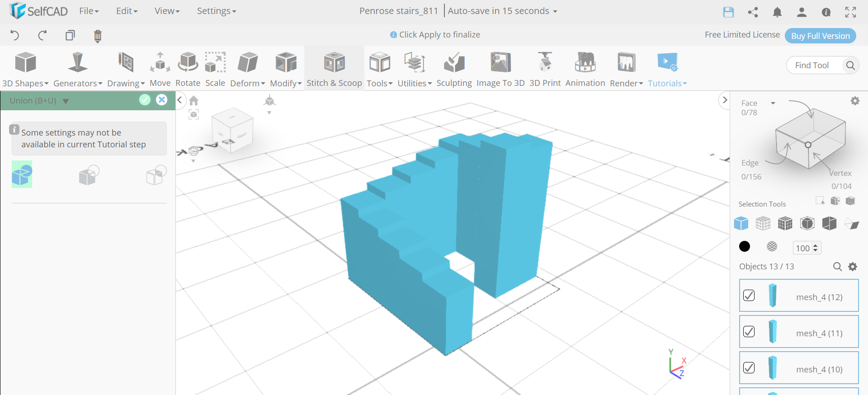This screenshot has width=868, height=395.
Task: Open the Tutorials menu
Action: [x=667, y=69]
